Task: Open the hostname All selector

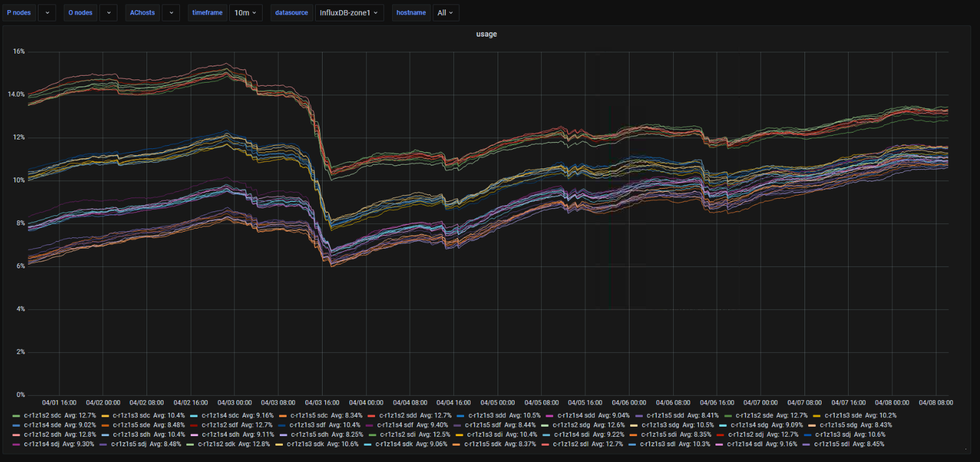Action: click(x=446, y=13)
